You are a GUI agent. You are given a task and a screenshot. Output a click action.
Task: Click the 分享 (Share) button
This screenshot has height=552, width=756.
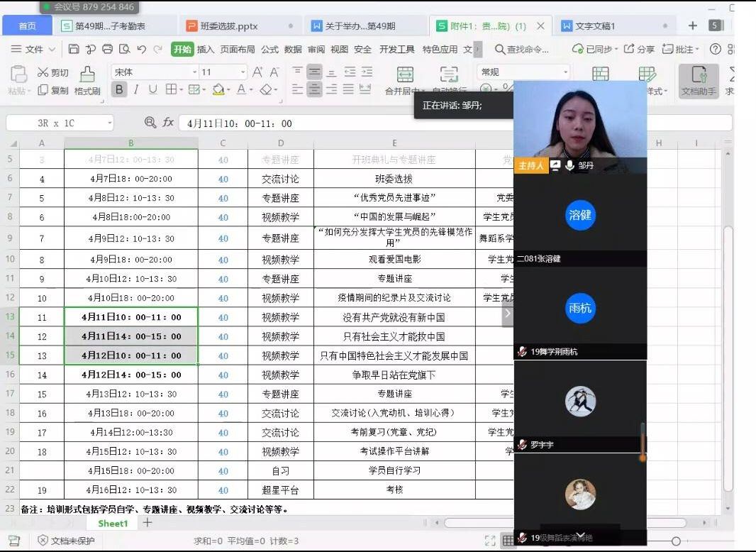[640, 50]
